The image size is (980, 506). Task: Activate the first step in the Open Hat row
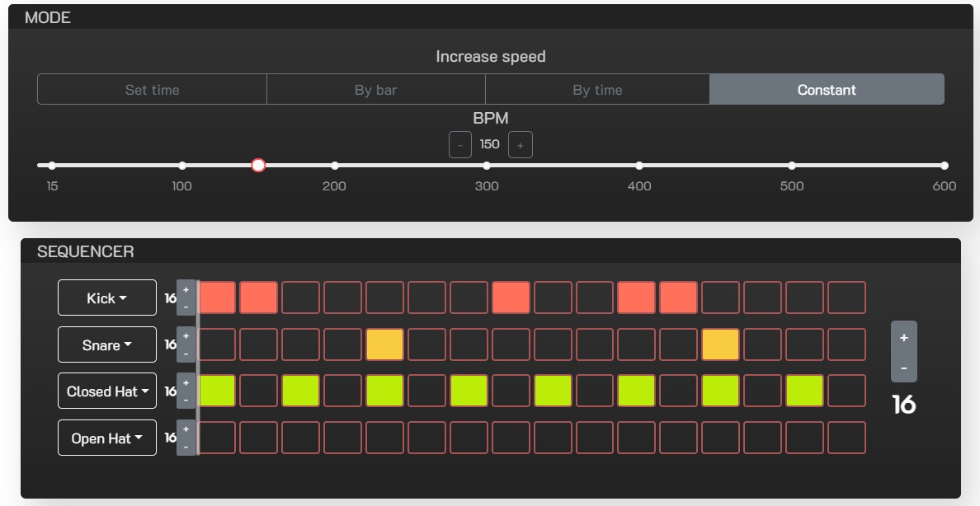click(x=216, y=438)
